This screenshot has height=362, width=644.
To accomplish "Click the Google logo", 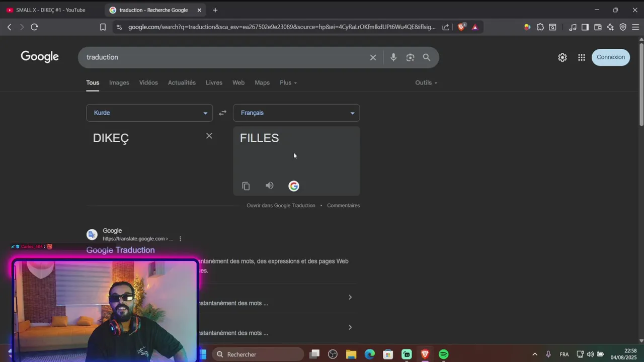I will tap(40, 57).
